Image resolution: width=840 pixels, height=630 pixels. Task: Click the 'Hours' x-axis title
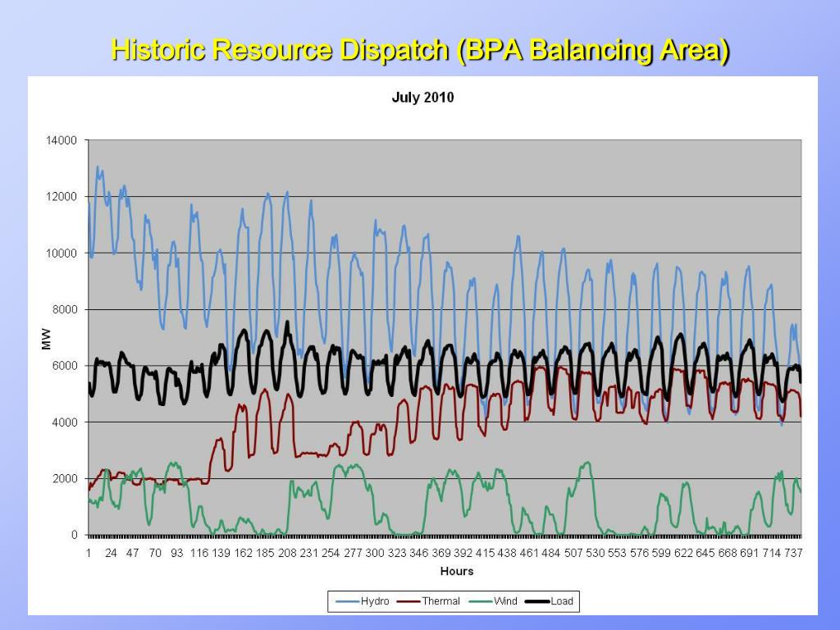tap(457, 571)
